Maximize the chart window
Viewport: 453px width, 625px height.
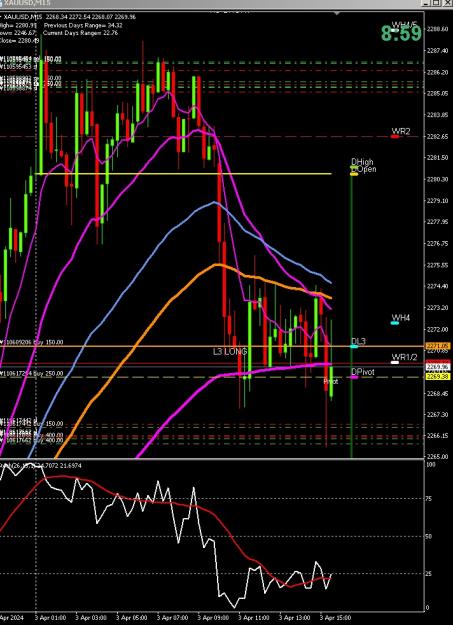coord(437,3)
